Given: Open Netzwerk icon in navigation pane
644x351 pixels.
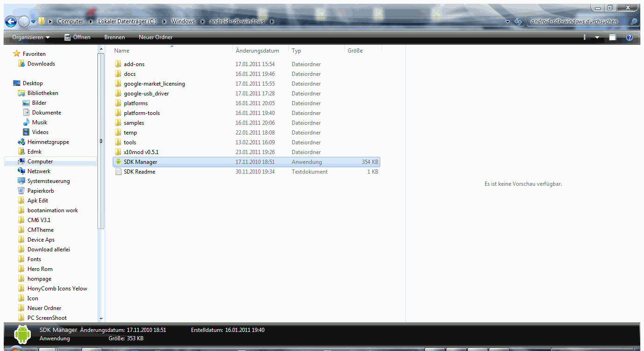Looking at the screenshot, I should [21, 171].
